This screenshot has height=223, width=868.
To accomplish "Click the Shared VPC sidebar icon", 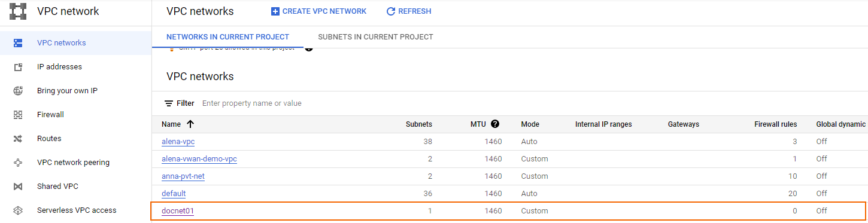I will pos(18,187).
